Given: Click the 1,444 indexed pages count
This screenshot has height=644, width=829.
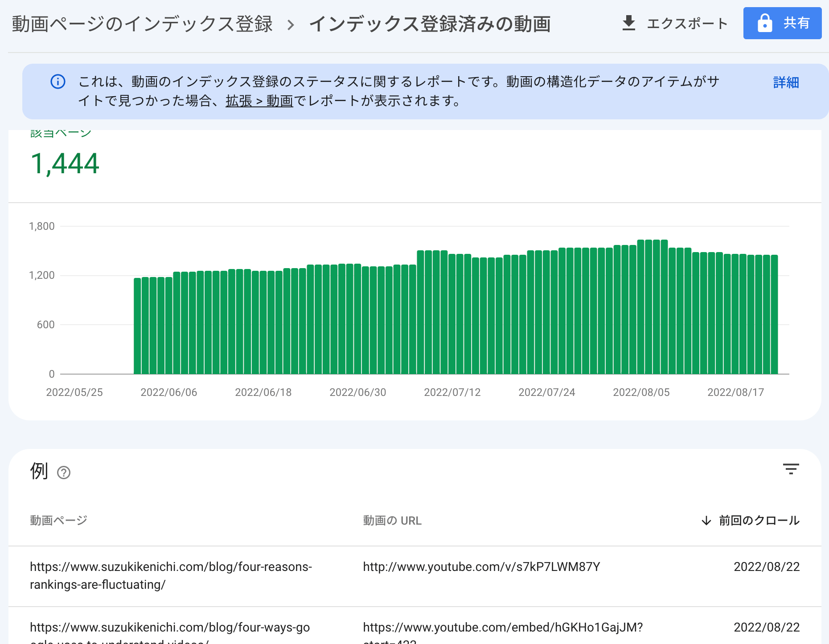Looking at the screenshot, I should tap(65, 163).
